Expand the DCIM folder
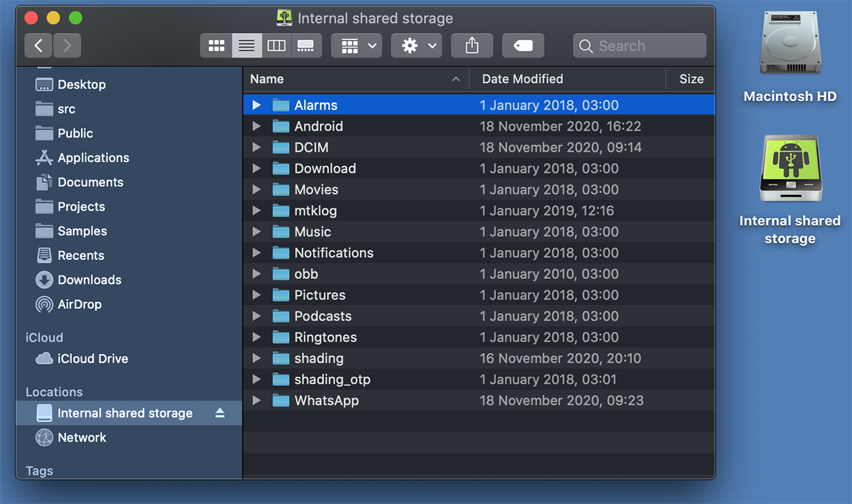 point(257,147)
